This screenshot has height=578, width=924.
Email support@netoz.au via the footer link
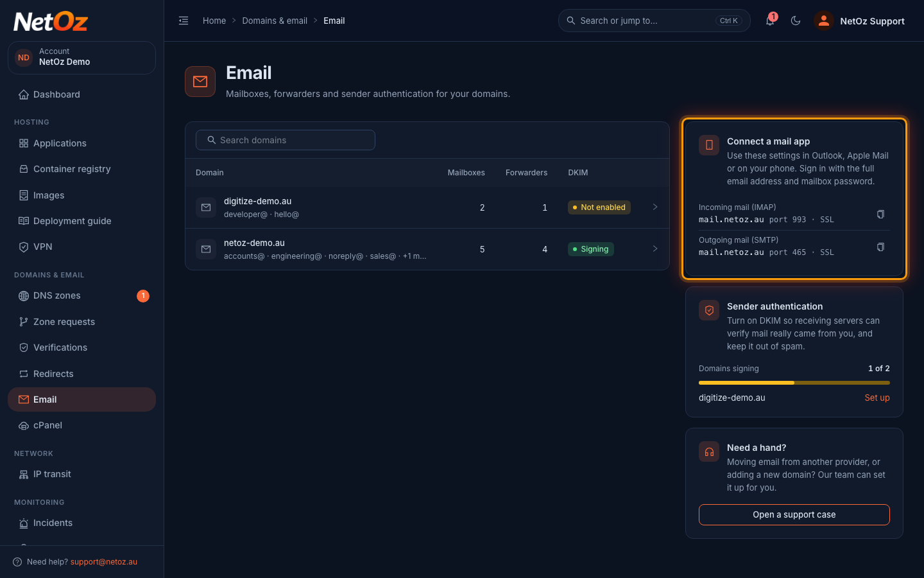pos(104,562)
